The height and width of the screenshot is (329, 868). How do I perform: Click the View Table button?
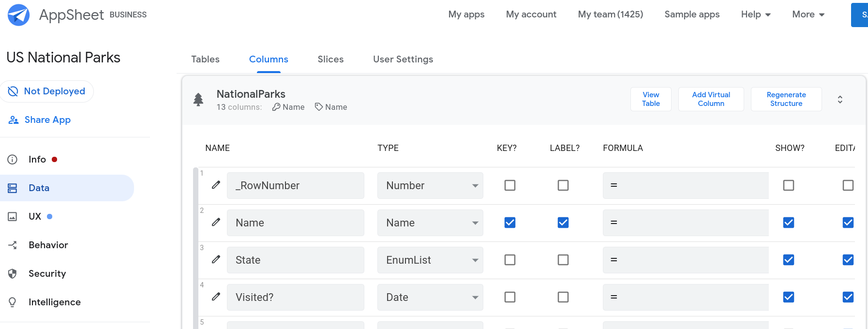pyautogui.click(x=651, y=99)
